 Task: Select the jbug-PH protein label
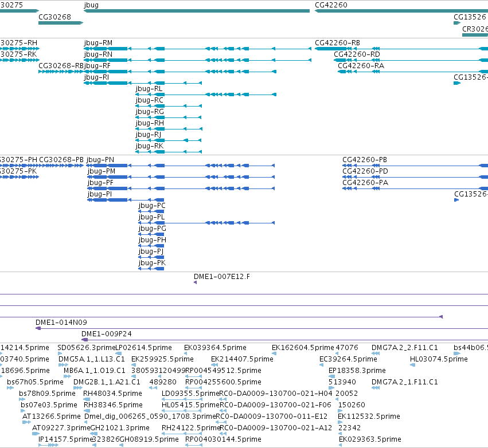point(152,240)
